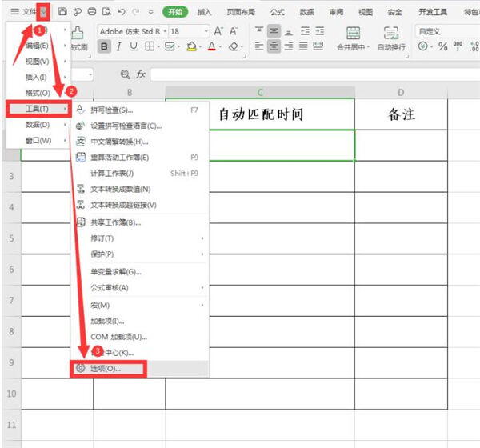Click the Percent style icon
The height and width of the screenshot is (448, 480).
[442, 46]
